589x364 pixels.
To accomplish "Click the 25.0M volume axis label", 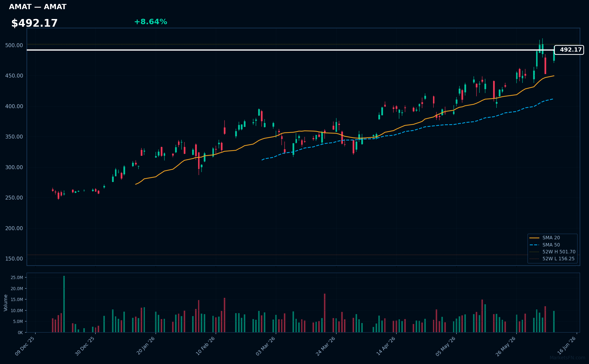I will tap(17, 278).
